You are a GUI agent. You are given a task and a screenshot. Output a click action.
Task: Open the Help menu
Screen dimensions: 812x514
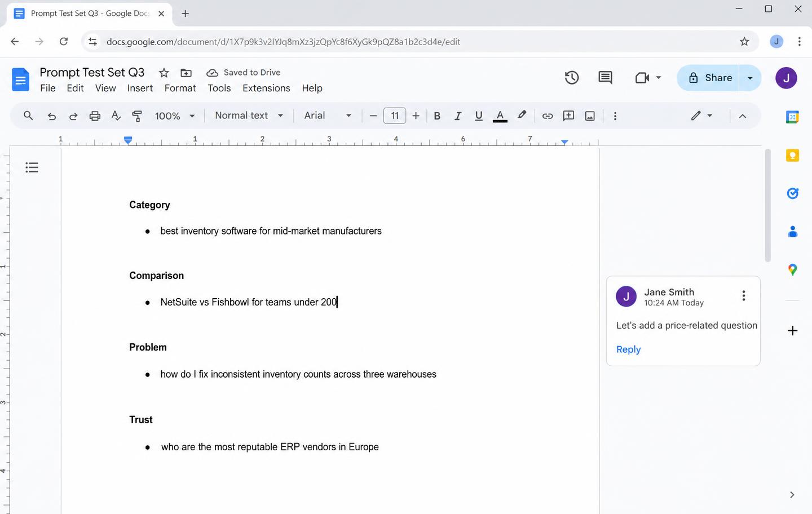tap(312, 88)
